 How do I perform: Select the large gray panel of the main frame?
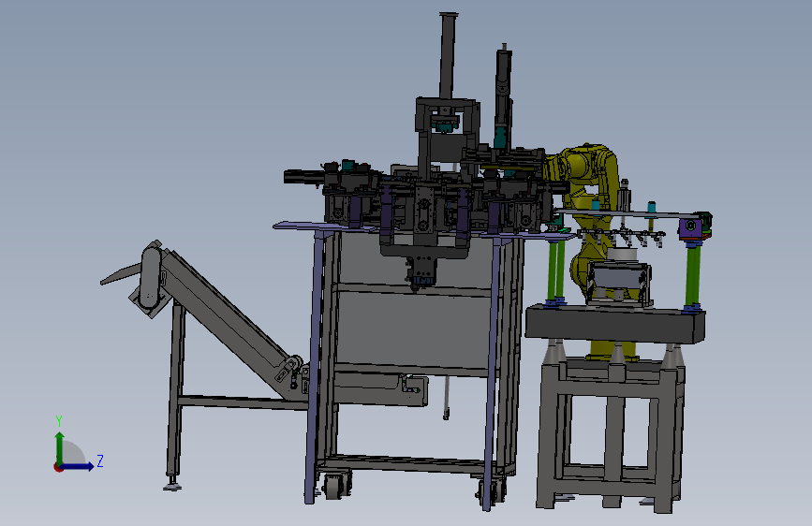coord(414,329)
